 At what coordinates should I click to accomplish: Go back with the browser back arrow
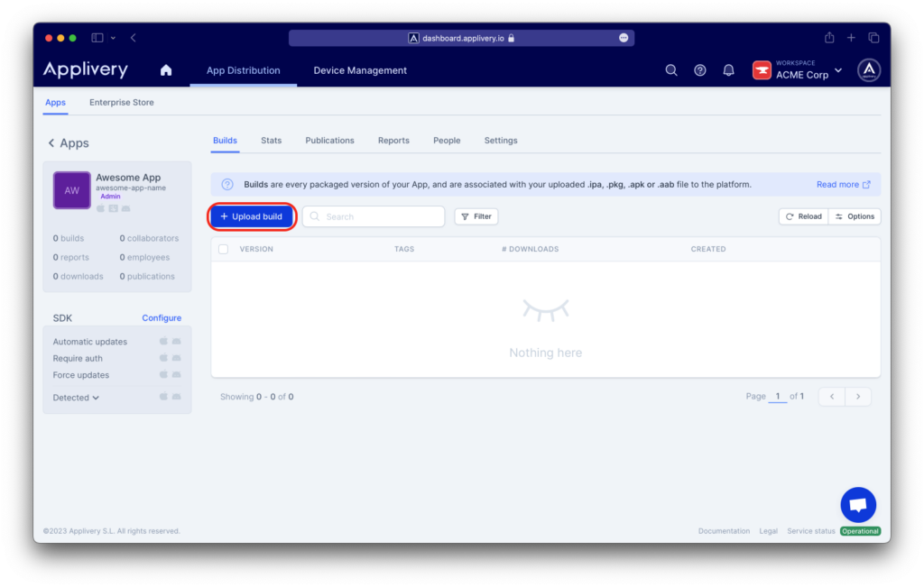point(134,38)
